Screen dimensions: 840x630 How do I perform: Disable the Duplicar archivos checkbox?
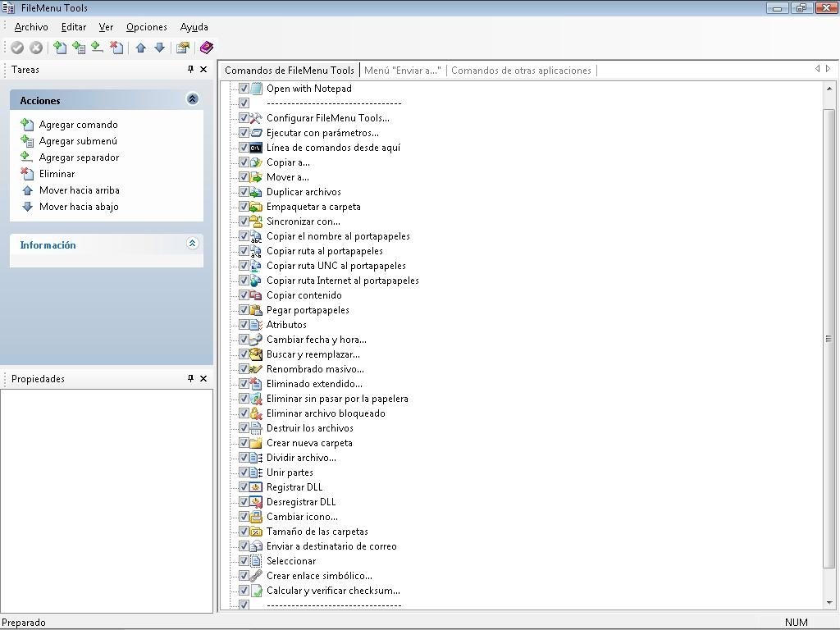[x=244, y=192]
